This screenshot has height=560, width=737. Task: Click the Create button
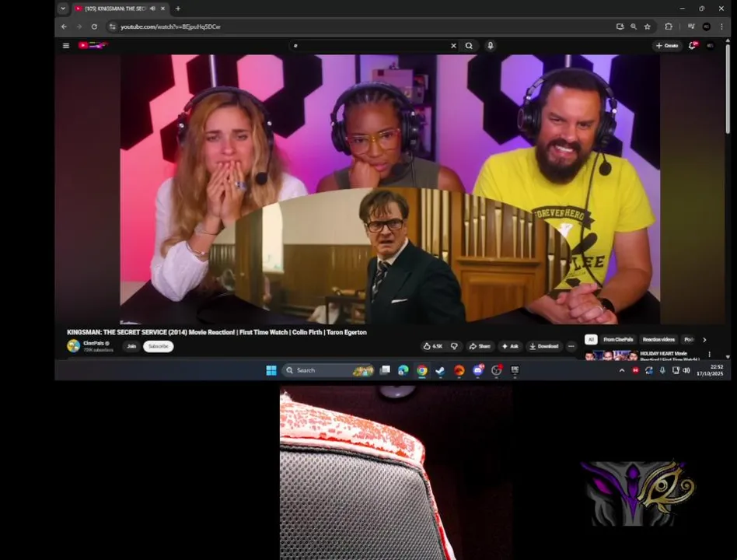click(667, 46)
